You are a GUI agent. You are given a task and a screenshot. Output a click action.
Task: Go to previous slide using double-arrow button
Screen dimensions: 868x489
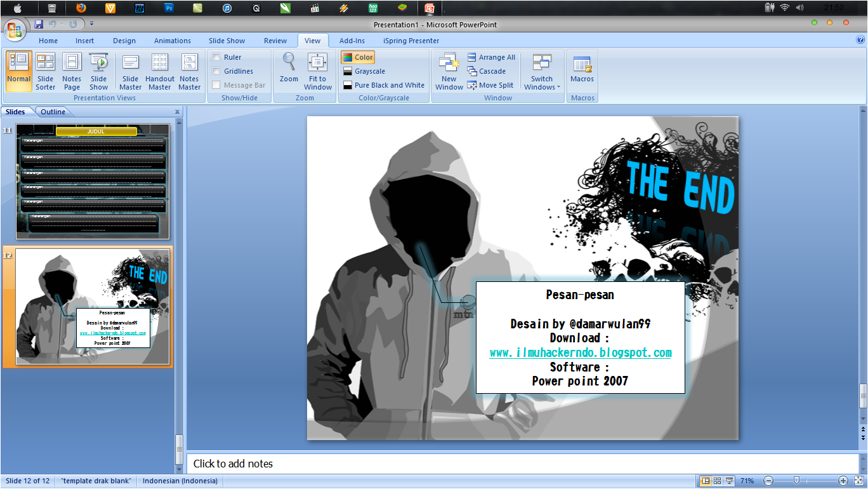point(863,430)
